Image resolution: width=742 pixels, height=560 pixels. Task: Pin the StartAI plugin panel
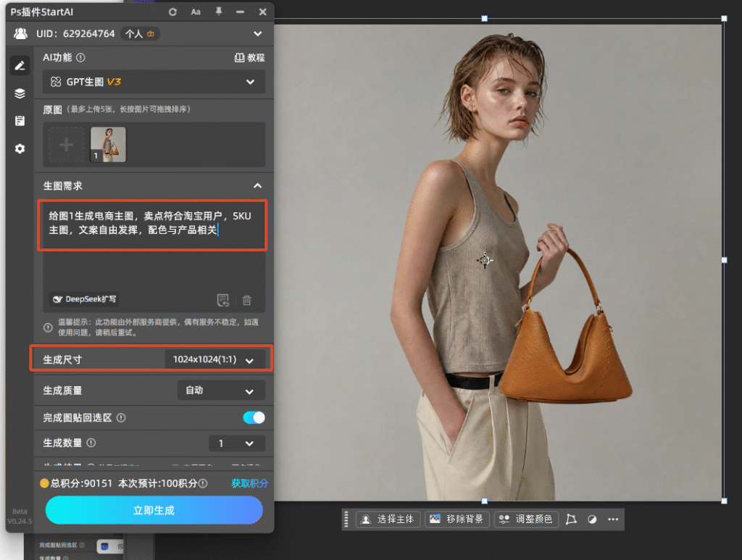[x=219, y=12]
